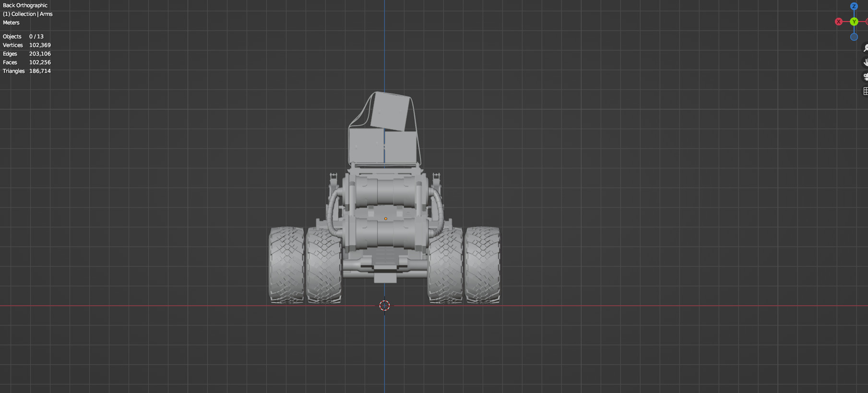Click the '186,714' triangles value
The image size is (868, 393).
point(40,71)
